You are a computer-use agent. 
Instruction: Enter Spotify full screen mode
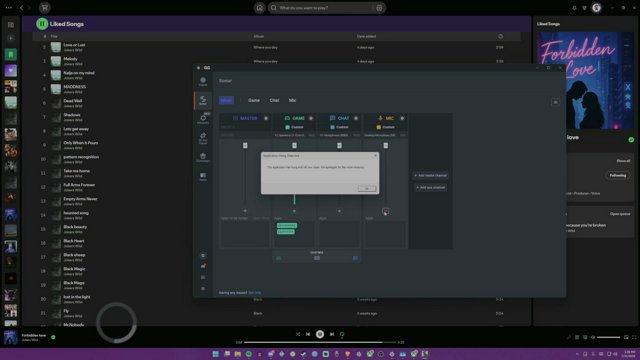[634, 337]
